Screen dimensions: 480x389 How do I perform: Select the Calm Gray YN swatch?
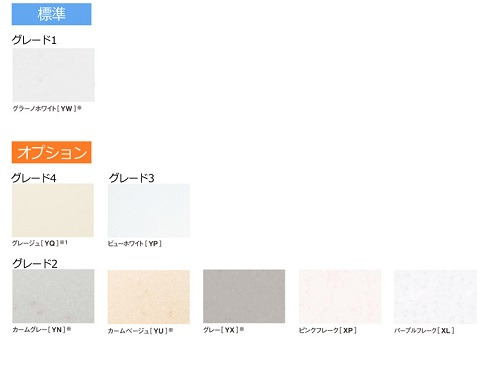point(53,296)
